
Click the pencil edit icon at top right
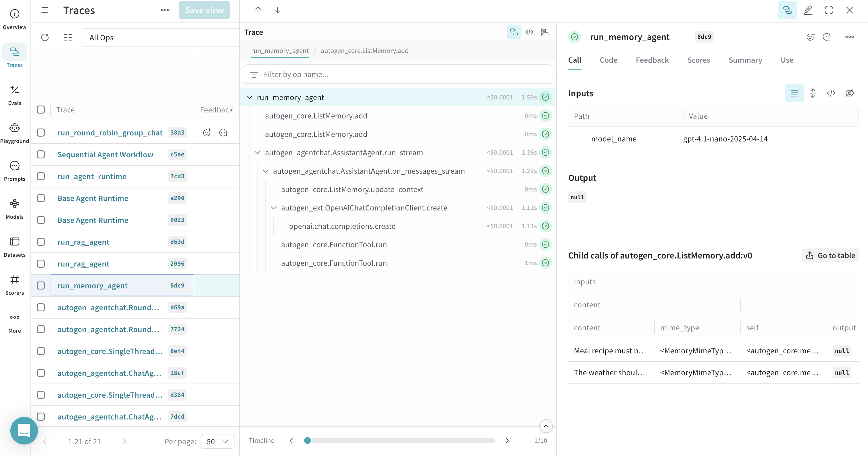tap(808, 10)
